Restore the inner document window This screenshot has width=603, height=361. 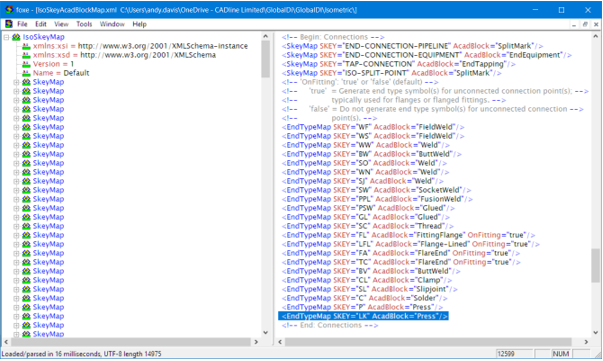pos(585,24)
